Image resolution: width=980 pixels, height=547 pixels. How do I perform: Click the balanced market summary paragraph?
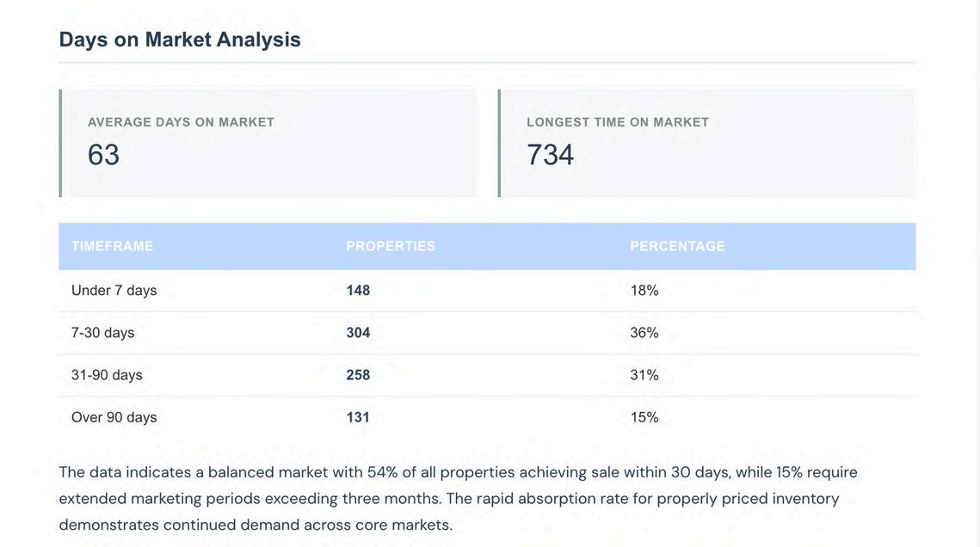pos(458,498)
